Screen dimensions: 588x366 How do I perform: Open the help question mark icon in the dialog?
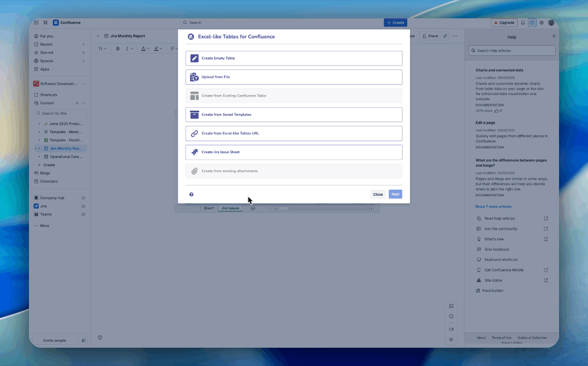[191, 194]
